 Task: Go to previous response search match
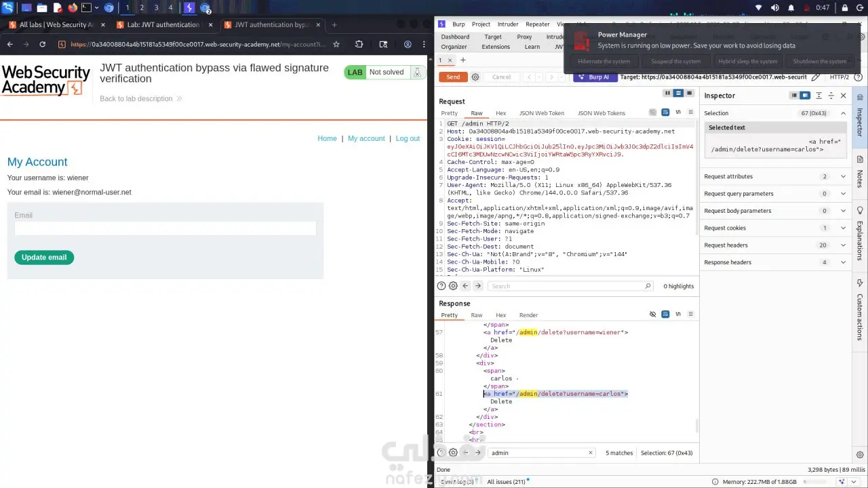point(466,453)
